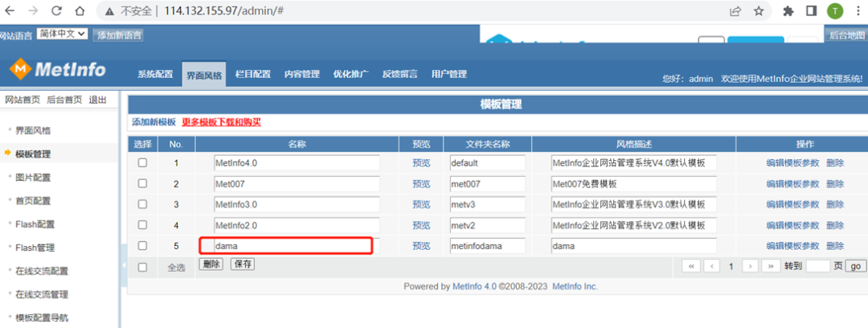This screenshot has height=328, width=868.
Task: Click the insecure site warning icon
Action: 110,11
